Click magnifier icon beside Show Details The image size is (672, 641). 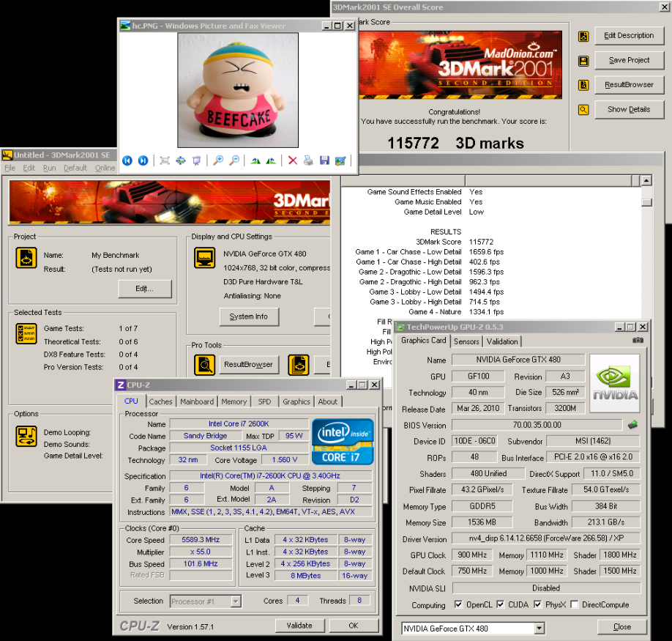(583, 110)
